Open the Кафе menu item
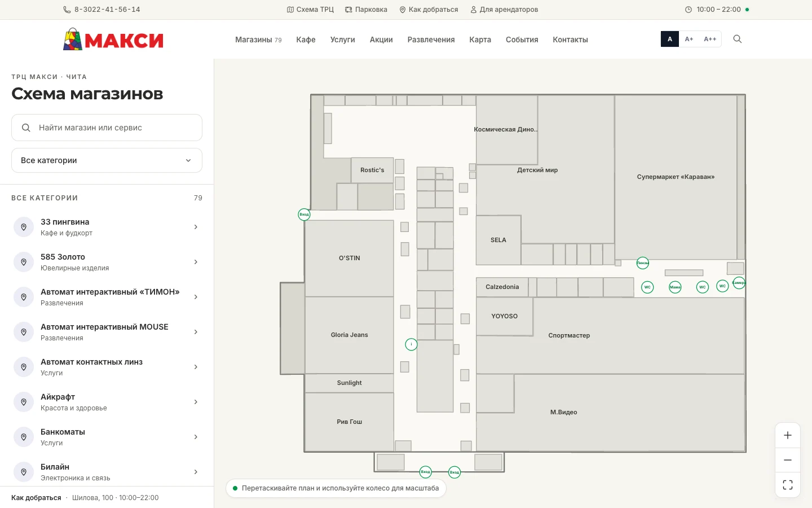 tap(306, 40)
